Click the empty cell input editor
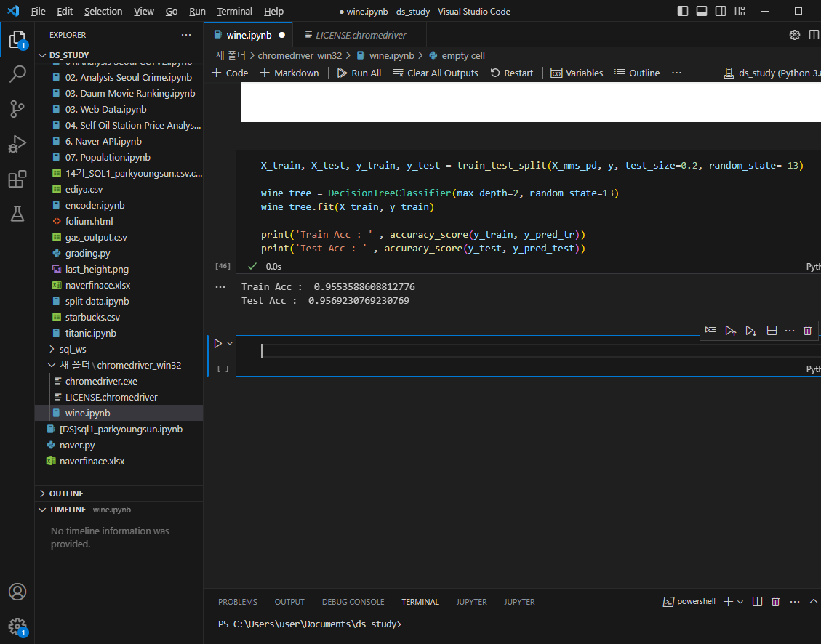Screen dimensions: 821x644 click(x=529, y=351)
